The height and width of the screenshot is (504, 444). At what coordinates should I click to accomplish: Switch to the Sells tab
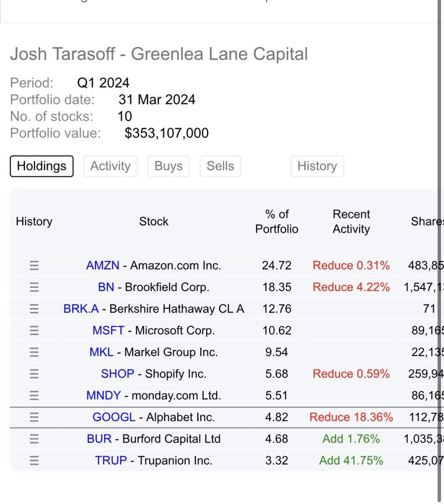coord(220,166)
